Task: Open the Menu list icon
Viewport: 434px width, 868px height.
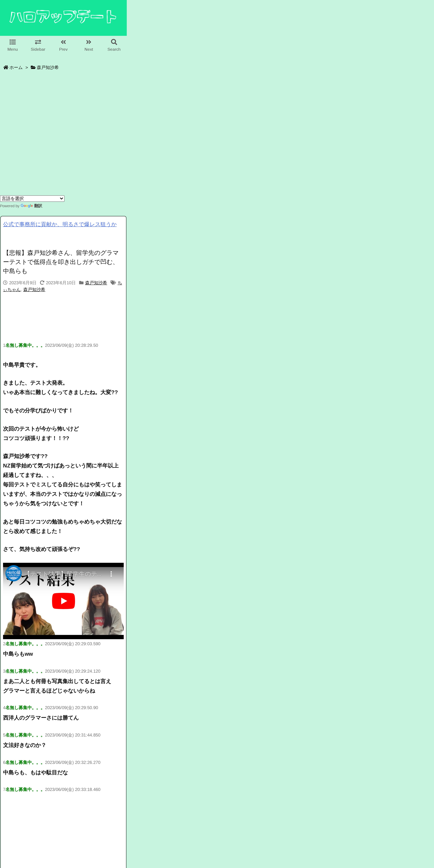Action: click(13, 42)
